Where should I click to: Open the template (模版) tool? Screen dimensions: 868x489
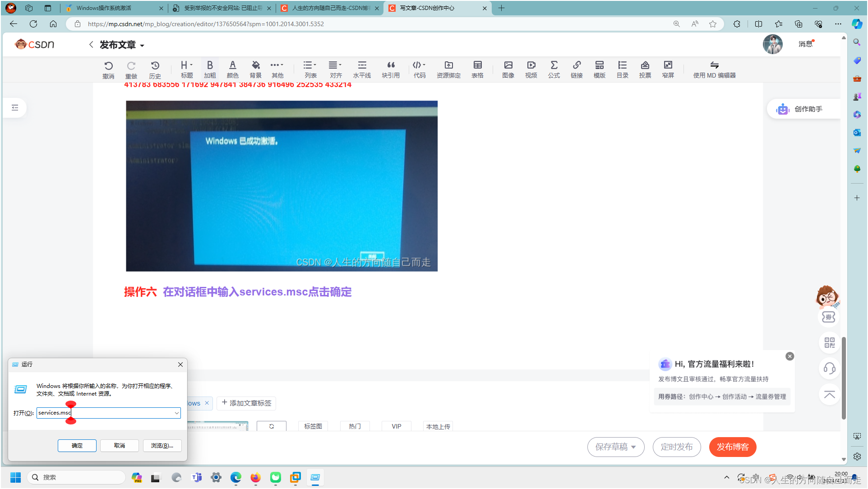tap(600, 69)
